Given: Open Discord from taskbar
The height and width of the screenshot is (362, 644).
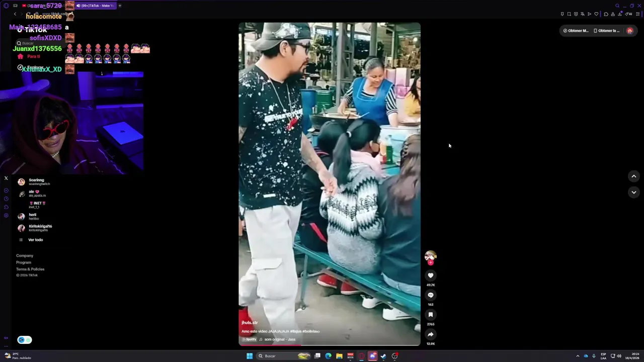Looking at the screenshot, I should 372,356.
